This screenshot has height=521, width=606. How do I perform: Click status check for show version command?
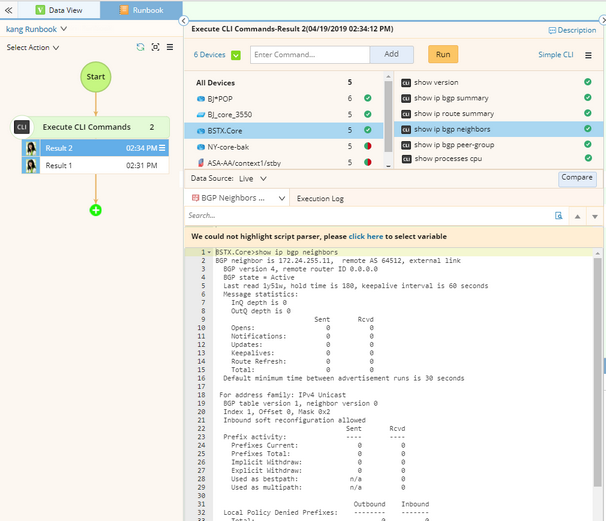tap(587, 83)
